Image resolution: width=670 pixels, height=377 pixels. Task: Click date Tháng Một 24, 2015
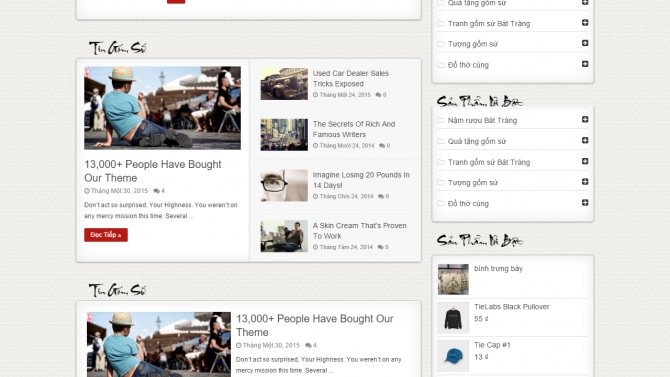[345, 95]
